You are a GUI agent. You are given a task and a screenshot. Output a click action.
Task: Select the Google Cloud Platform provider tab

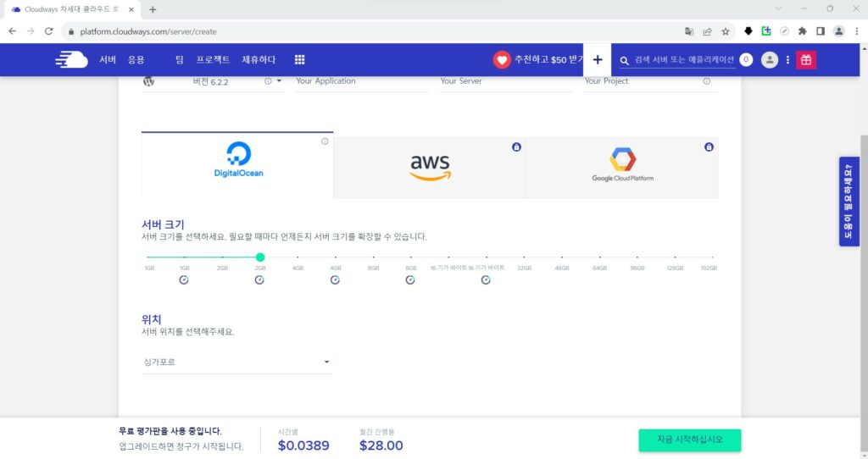[622, 169]
